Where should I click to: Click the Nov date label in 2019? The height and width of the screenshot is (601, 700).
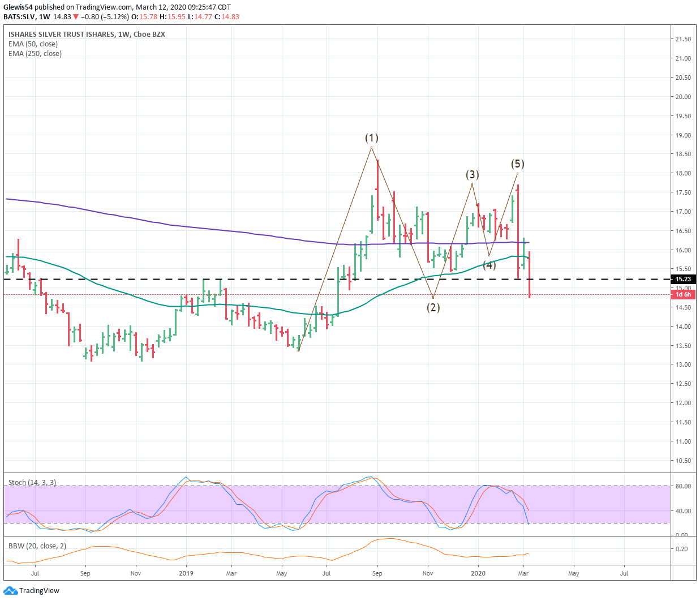(428, 573)
